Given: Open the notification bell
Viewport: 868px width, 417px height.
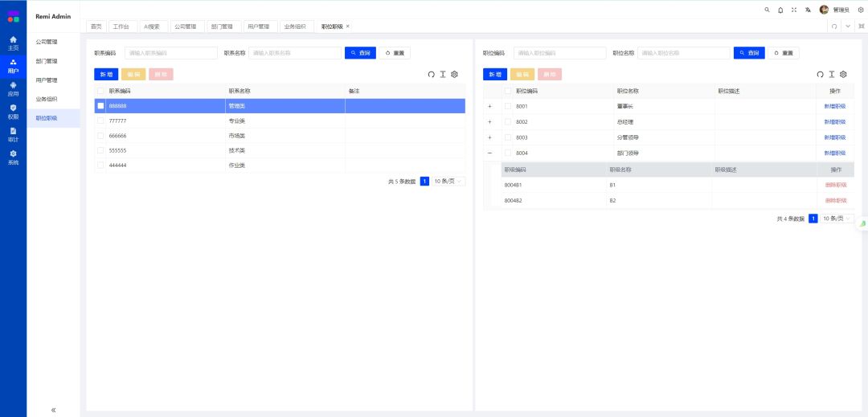Looking at the screenshot, I should coord(780,10).
